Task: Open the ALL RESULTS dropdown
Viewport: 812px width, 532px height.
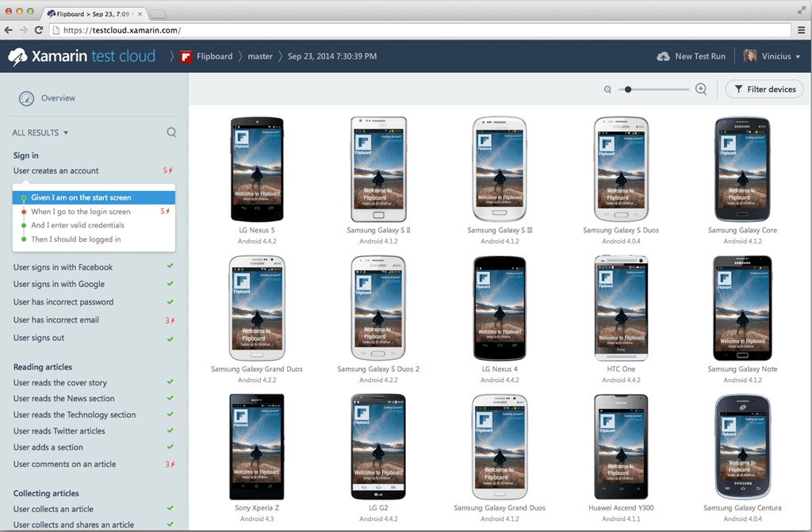Action: click(40, 132)
